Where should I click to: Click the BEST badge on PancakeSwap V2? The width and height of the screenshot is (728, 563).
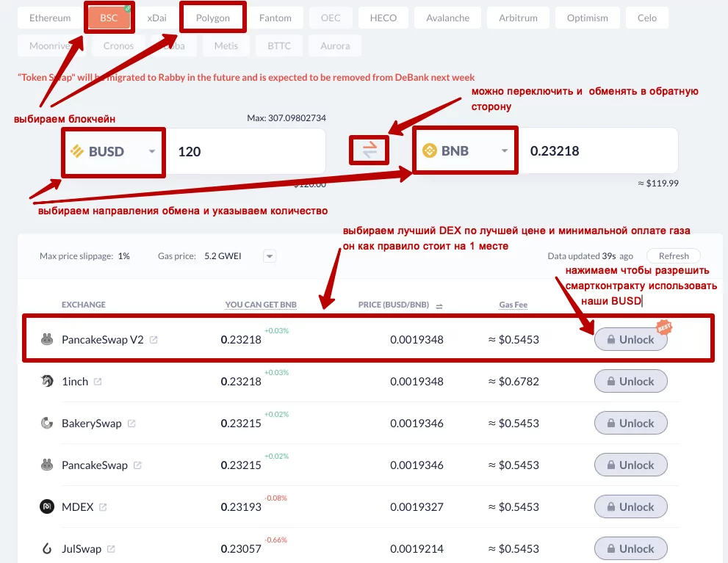pyautogui.click(x=664, y=327)
